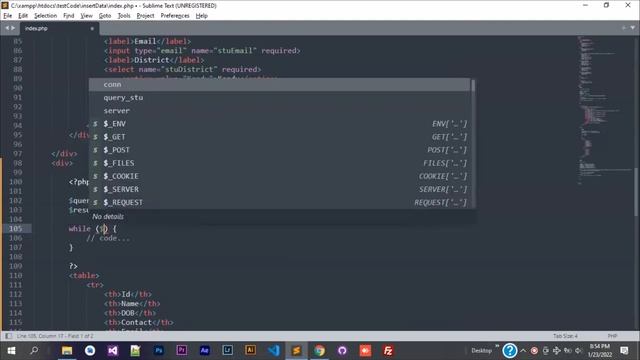Toggle the sidebar from status bar icon
Screen dimensions: 640x360
coord(8,336)
